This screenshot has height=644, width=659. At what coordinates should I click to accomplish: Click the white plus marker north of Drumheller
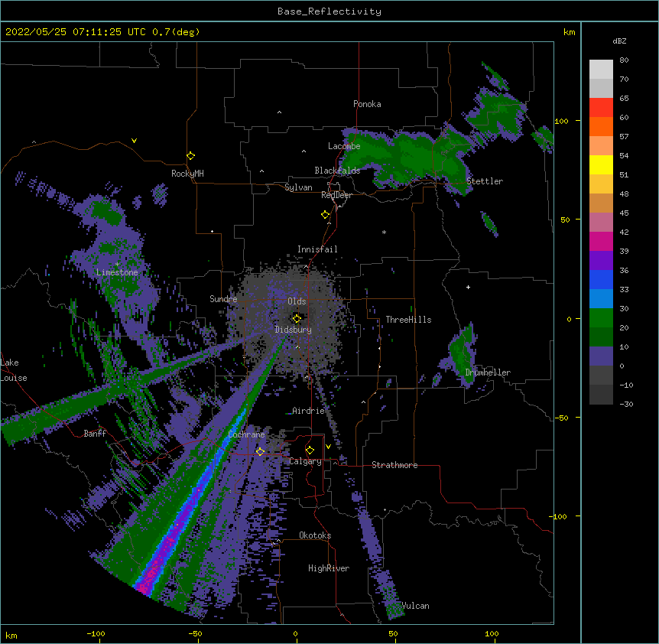pyautogui.click(x=468, y=287)
